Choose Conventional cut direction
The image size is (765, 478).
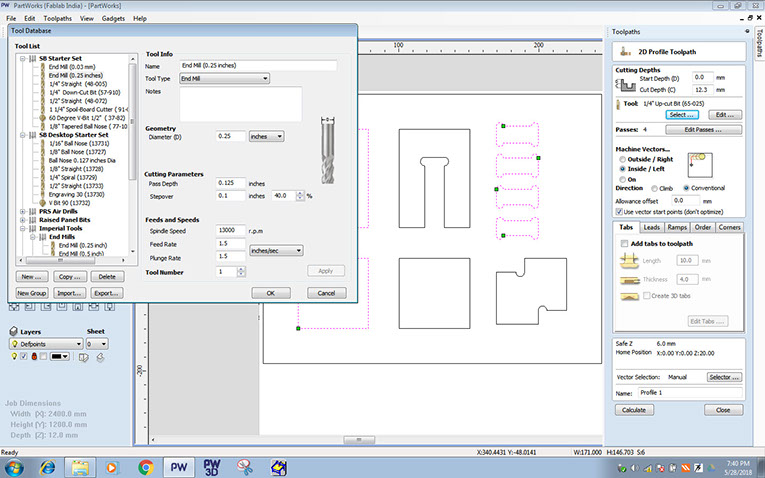pos(686,188)
